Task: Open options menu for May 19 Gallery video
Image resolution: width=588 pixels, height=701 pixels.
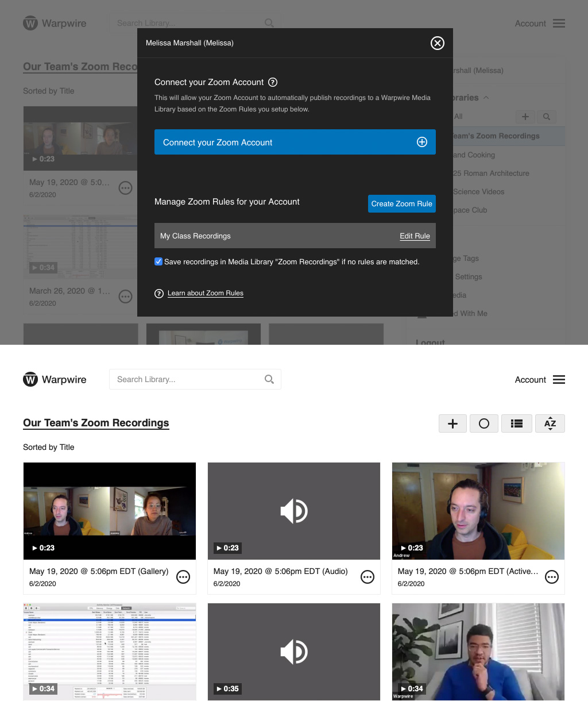Action: pyautogui.click(x=183, y=577)
